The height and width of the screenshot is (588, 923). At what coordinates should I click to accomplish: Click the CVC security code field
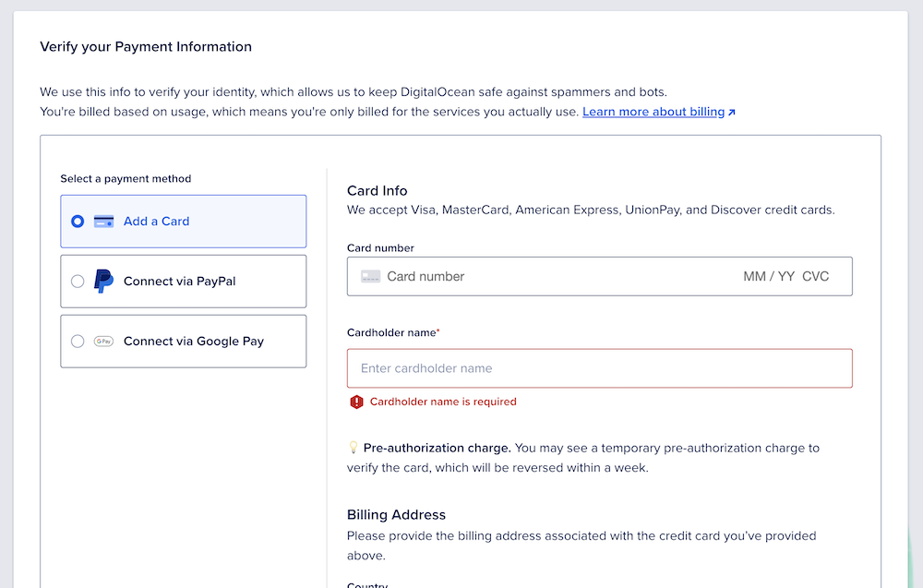tap(816, 276)
